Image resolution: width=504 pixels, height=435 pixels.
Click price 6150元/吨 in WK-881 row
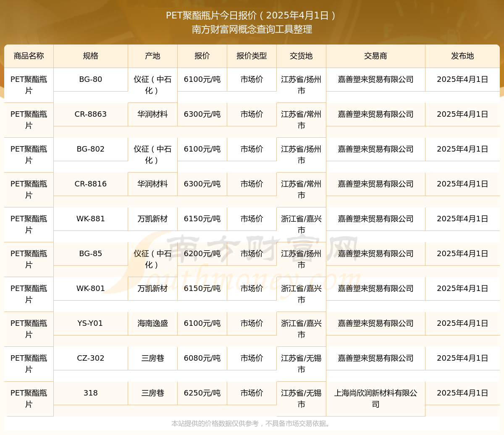(x=202, y=219)
